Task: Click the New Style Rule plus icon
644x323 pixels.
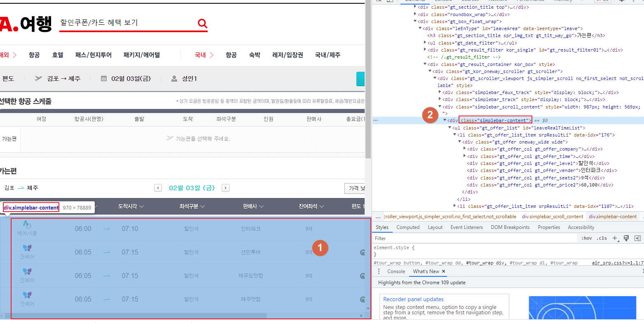Action: (615, 238)
